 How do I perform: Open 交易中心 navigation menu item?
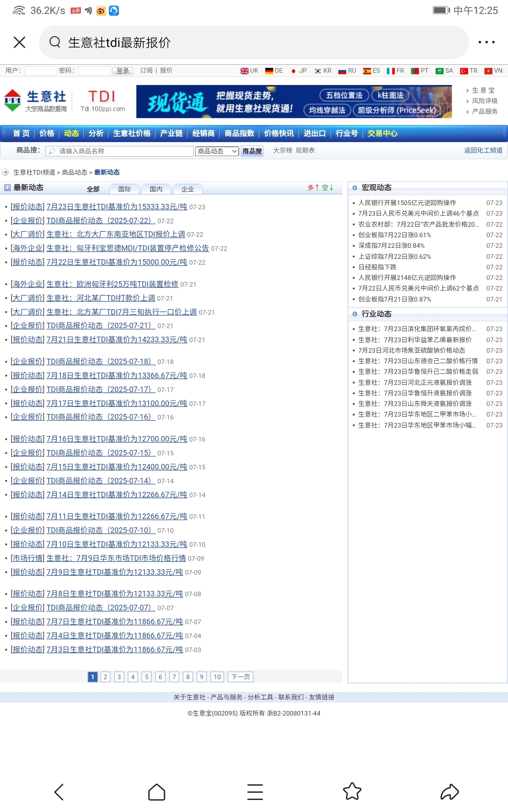383,133
